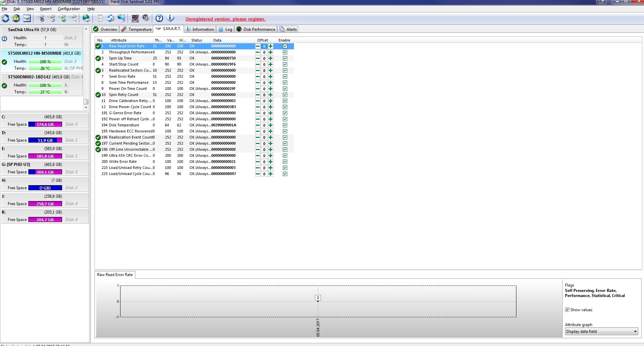The image size is (644, 346).
Task: Click the C: drive Free Space bar
Action: coord(45,124)
